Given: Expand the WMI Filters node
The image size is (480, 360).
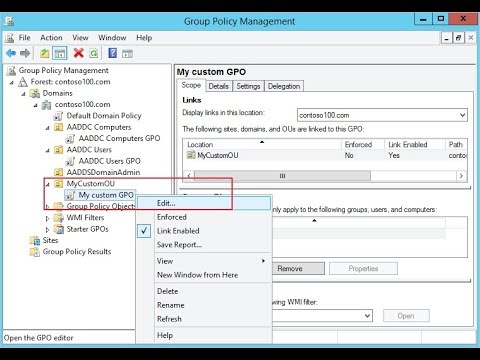Looking at the screenshot, I should tap(47, 219).
